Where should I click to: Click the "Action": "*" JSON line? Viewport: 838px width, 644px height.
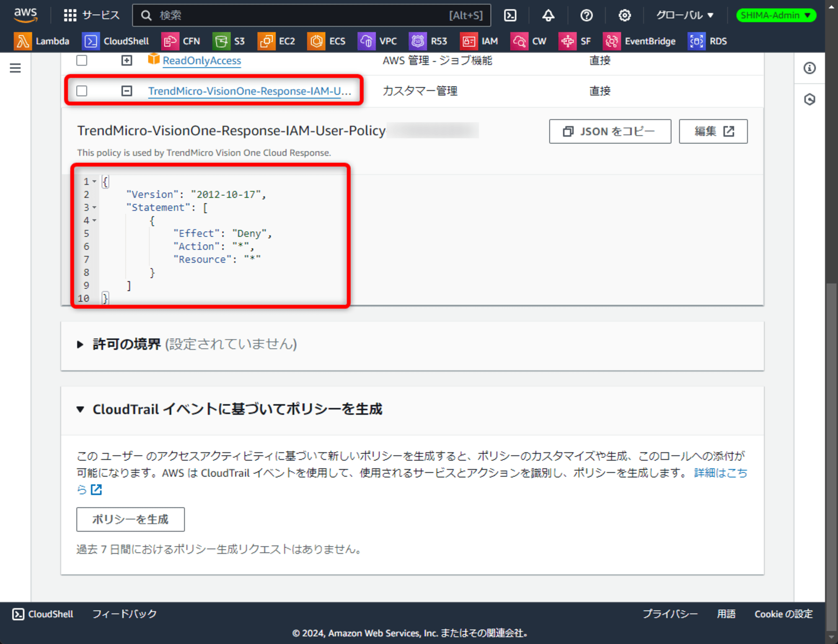click(x=214, y=246)
